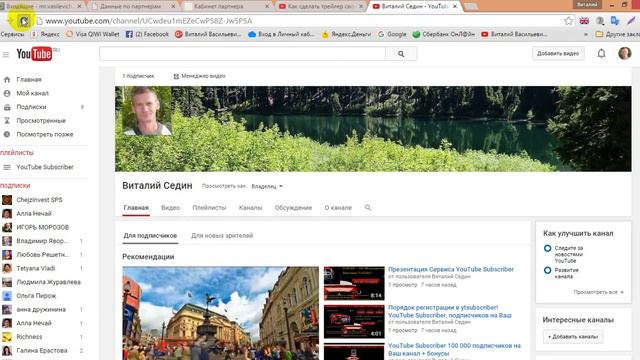Bookmark page with the star icon

tap(568, 21)
